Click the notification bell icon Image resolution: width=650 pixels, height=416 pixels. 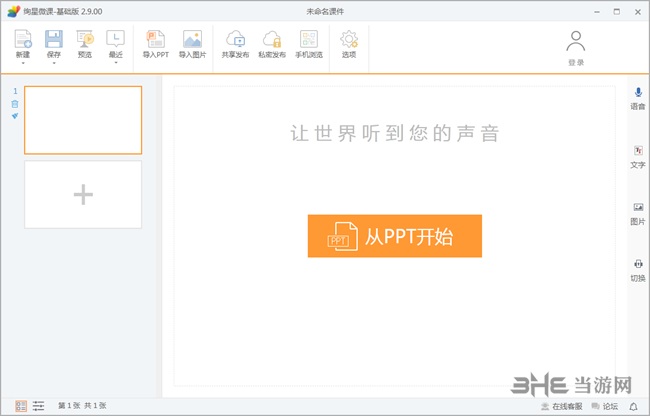coord(633,406)
